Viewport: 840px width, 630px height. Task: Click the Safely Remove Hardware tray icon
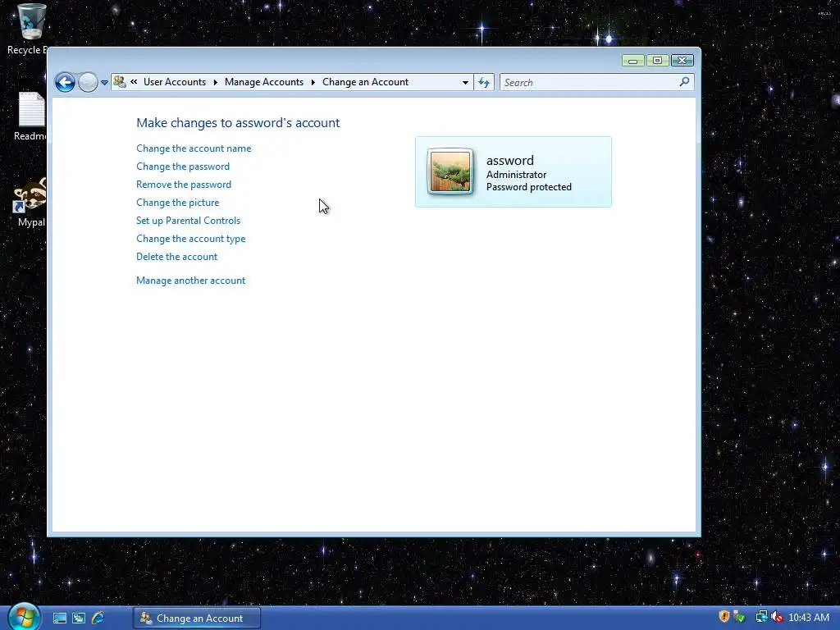tap(739, 617)
